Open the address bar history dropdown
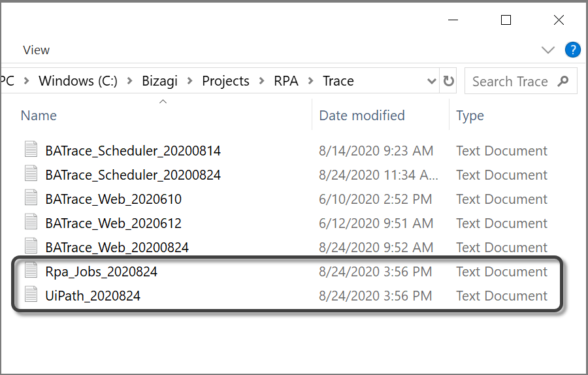Image resolution: width=588 pixels, height=375 pixels. pyautogui.click(x=432, y=81)
